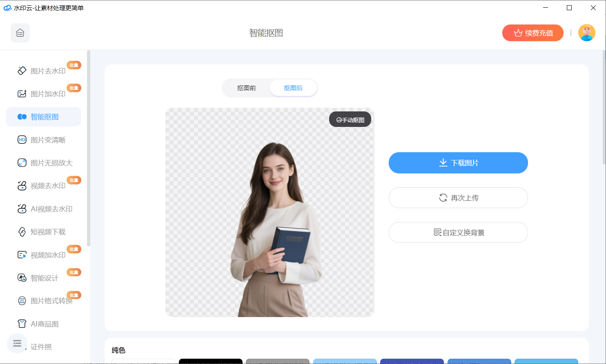
Task: Click the user avatar icon
Action: coord(586,33)
